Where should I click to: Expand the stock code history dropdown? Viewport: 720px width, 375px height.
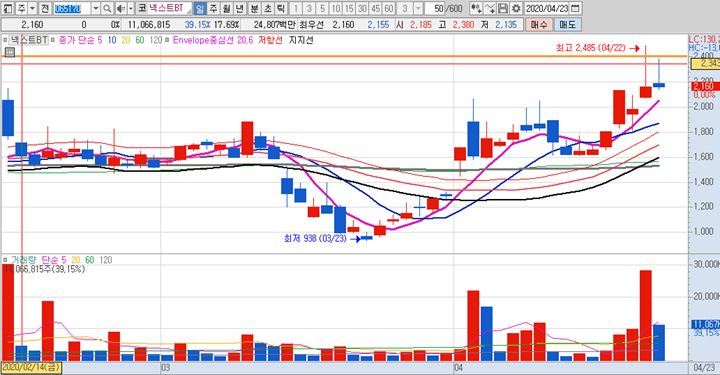tap(96, 8)
